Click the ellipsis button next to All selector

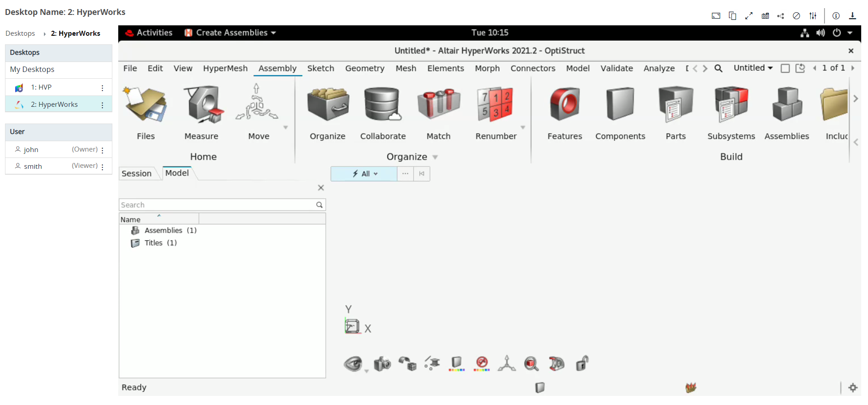tap(405, 174)
